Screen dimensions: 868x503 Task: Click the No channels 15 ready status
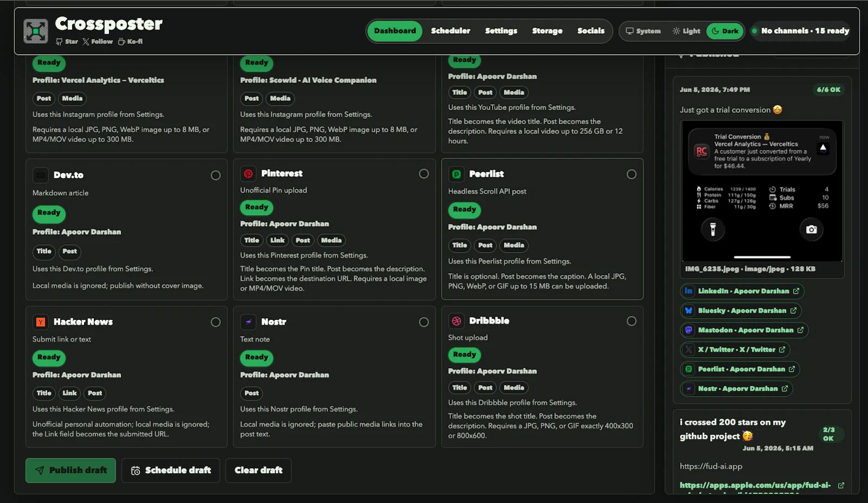pyautogui.click(x=801, y=31)
